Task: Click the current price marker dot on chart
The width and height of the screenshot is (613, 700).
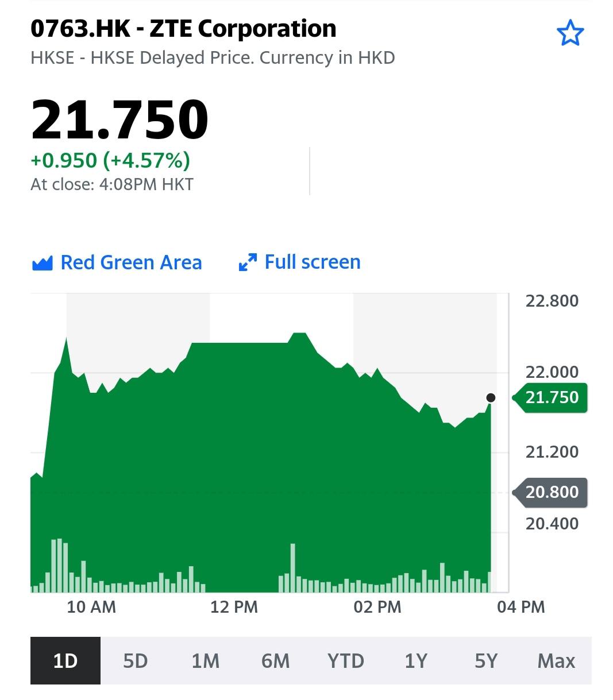Action: pyautogui.click(x=491, y=397)
